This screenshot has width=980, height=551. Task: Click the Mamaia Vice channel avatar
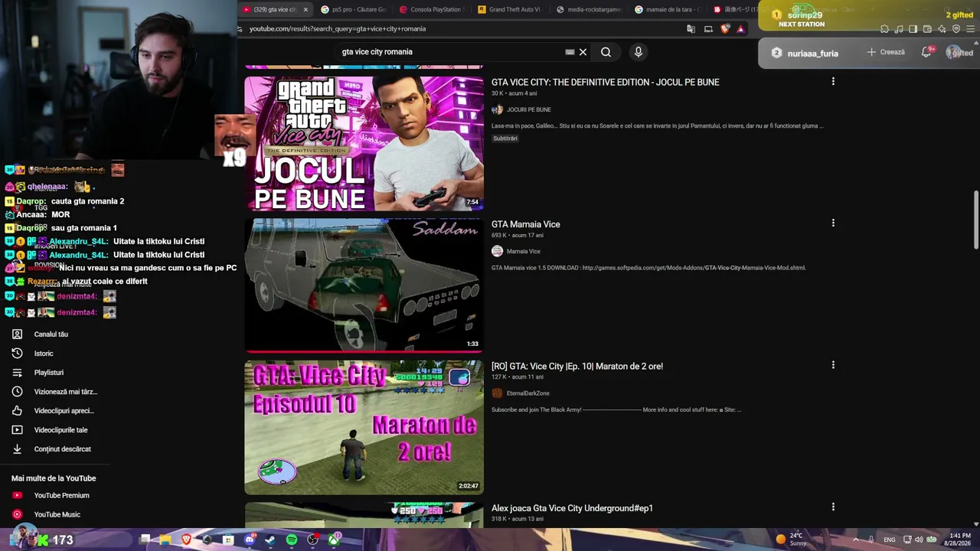497,251
